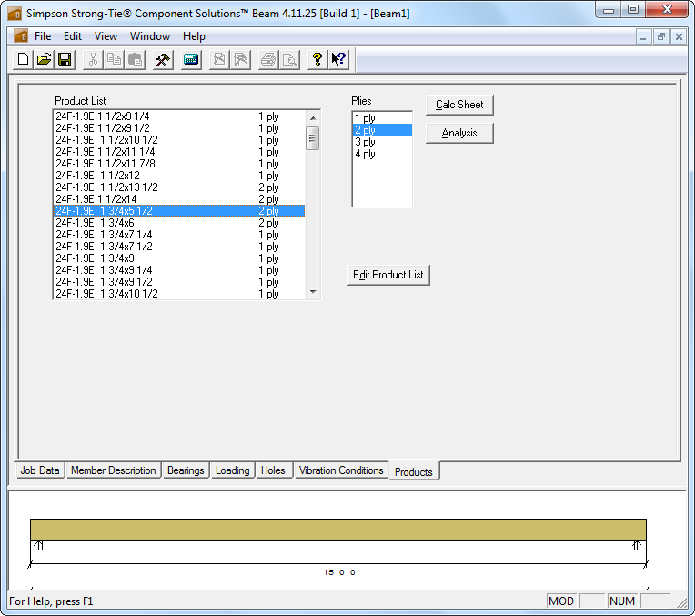Screen dimensions: 695x616
Task: Click the right bearing support marker
Action: tap(637, 545)
